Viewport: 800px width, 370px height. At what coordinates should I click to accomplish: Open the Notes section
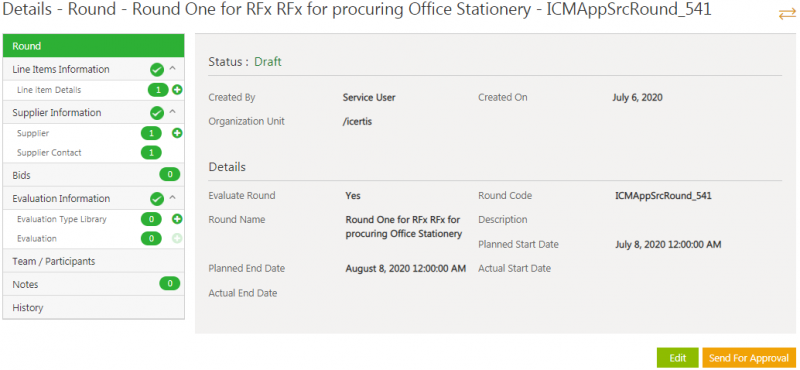[x=93, y=284]
